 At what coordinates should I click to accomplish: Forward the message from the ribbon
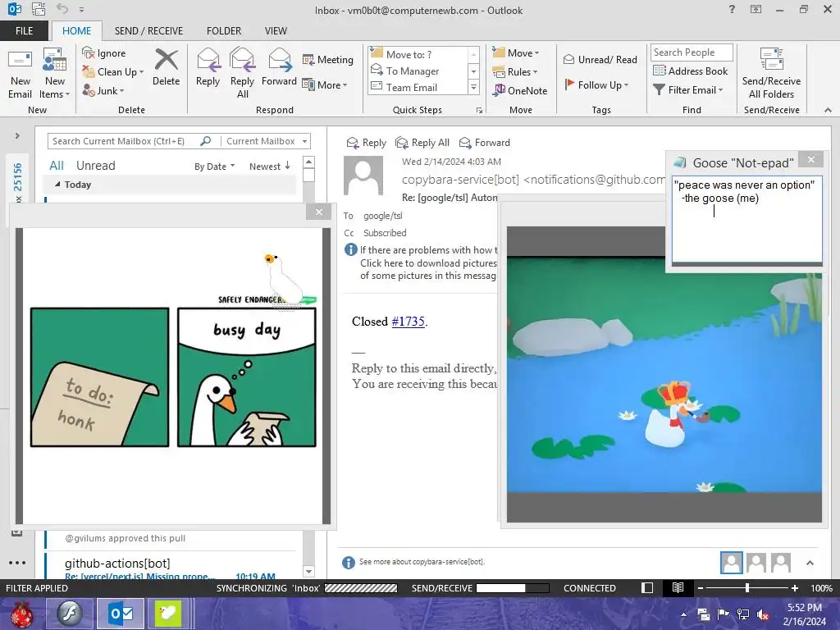(279, 67)
